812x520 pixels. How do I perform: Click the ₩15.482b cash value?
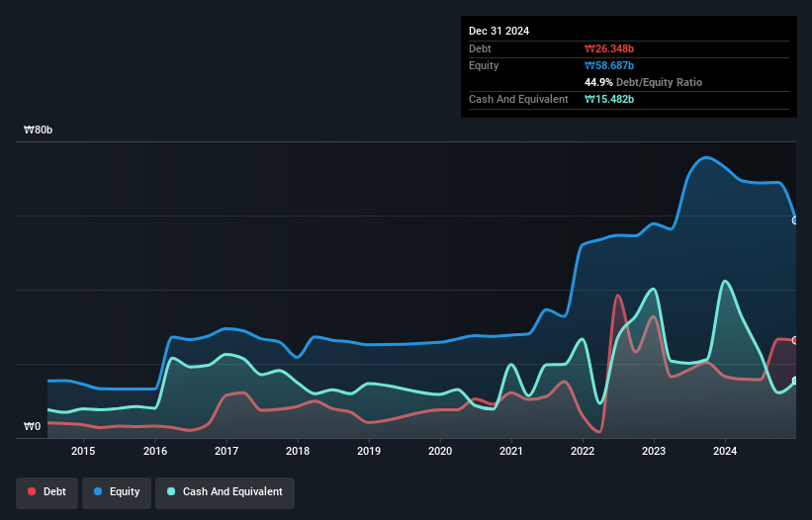(x=609, y=99)
